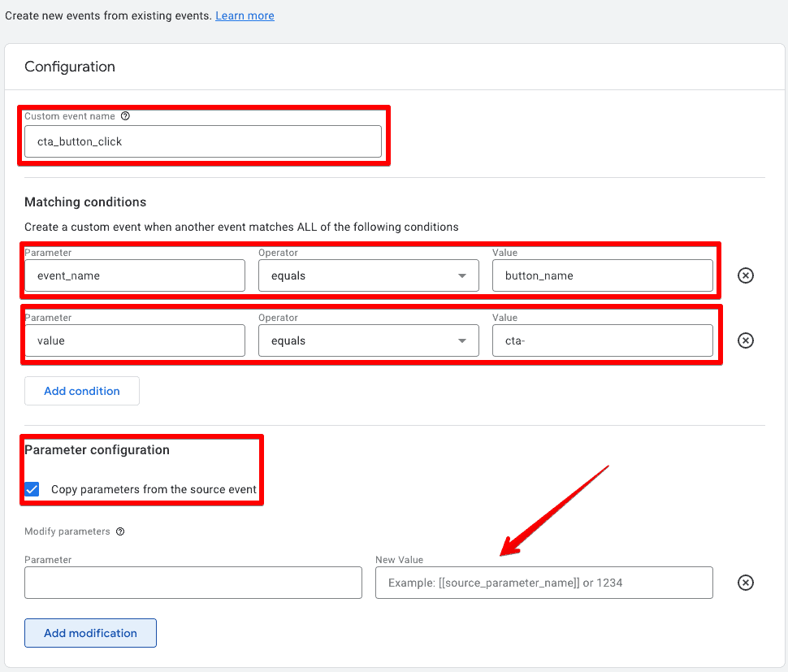Open the help tooltip next to Modify parameters
This screenshot has height=672, width=788.
[x=122, y=531]
